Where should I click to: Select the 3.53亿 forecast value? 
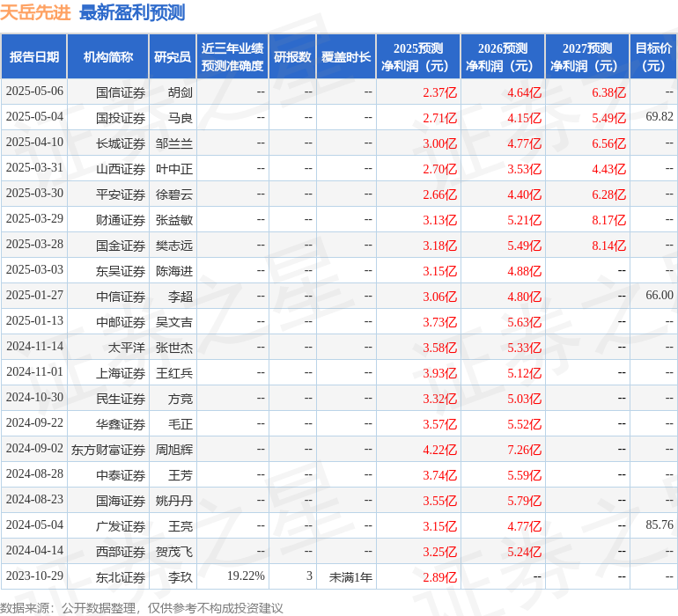tap(524, 169)
